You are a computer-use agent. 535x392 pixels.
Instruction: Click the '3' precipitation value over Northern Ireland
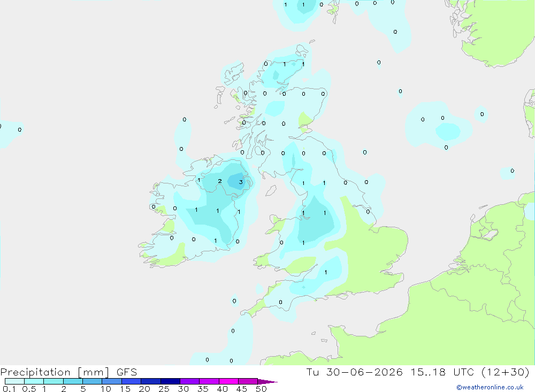[x=241, y=182]
